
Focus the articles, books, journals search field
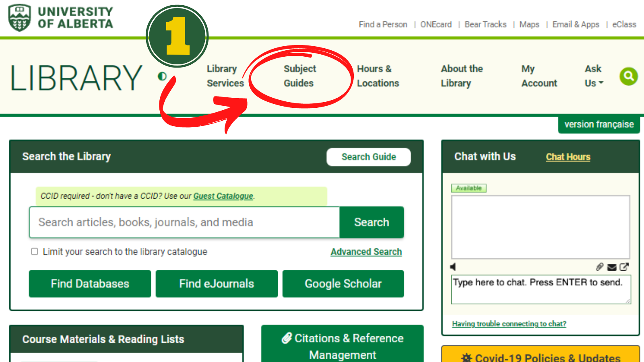184,222
